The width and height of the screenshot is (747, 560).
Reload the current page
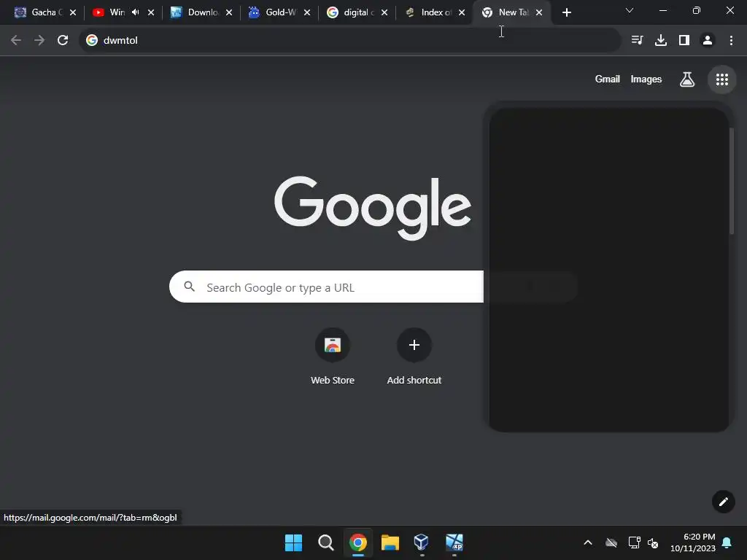click(x=63, y=41)
